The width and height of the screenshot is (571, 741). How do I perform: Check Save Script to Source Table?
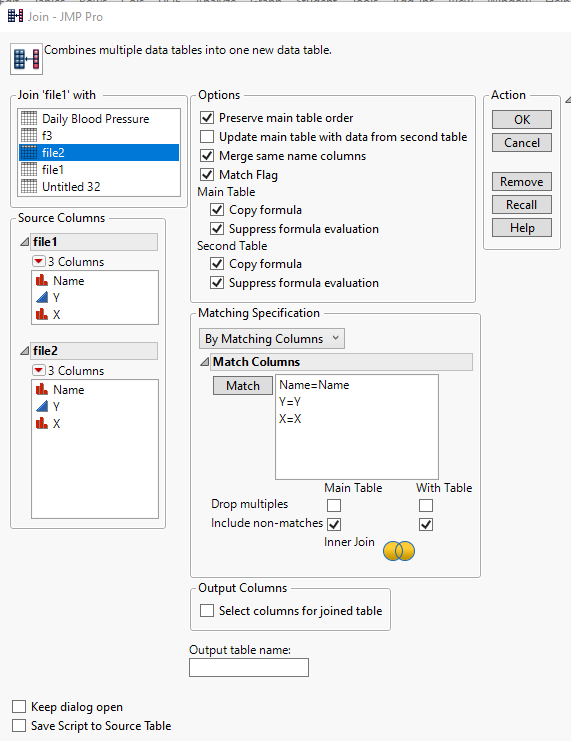click(x=19, y=725)
